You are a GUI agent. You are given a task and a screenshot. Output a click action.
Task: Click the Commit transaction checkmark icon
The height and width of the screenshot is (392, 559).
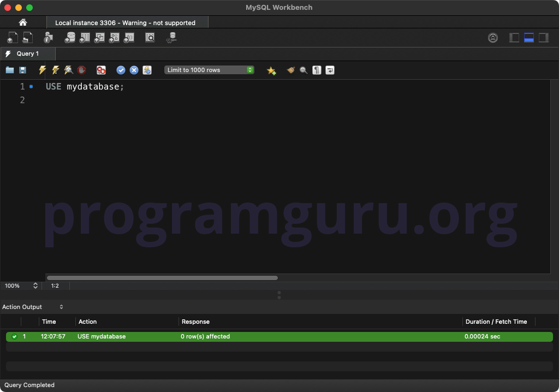[x=121, y=70]
